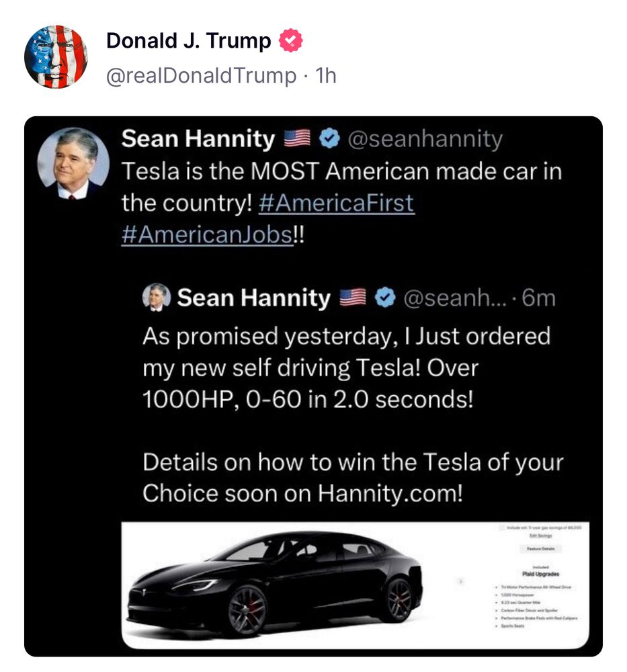Click the blue verified badge next to @seanhannity
Screen dimensions: 627x672
click(329, 139)
